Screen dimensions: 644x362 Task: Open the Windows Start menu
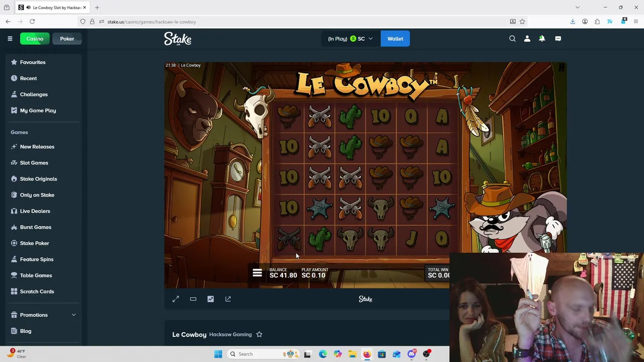coord(218,354)
